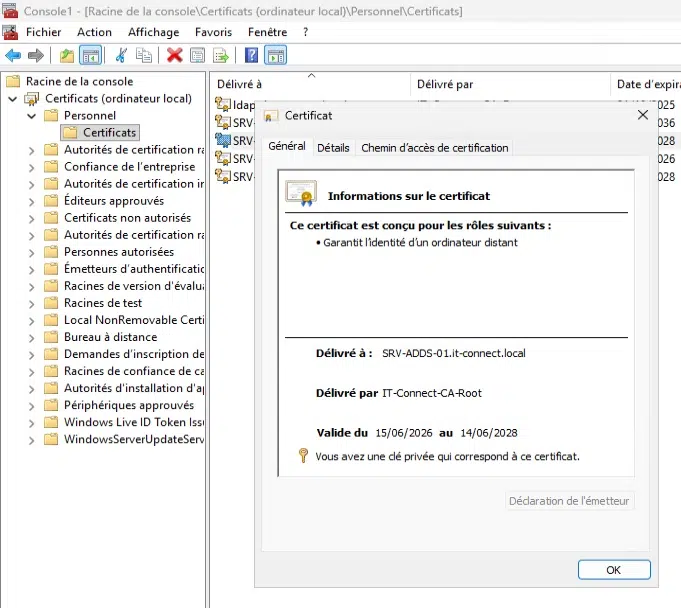Click the blue Help question mark icon
The width and height of the screenshot is (681, 608).
(x=251, y=56)
